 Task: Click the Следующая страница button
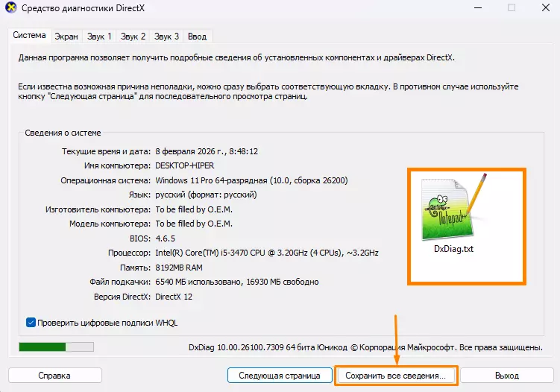tap(280, 376)
